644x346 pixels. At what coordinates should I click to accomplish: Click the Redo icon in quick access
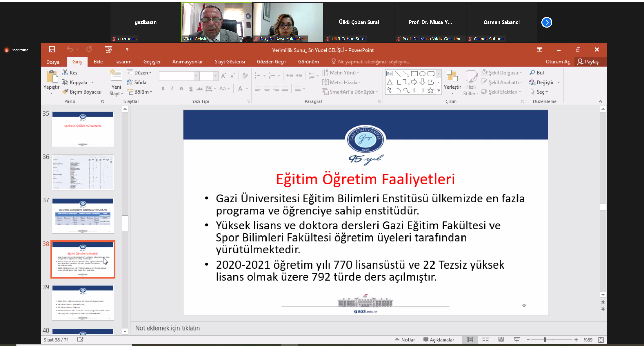(89, 49)
